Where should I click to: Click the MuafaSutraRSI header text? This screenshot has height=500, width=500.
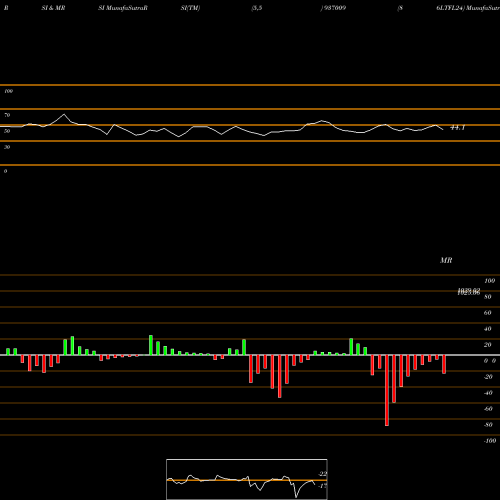click(x=123, y=8)
